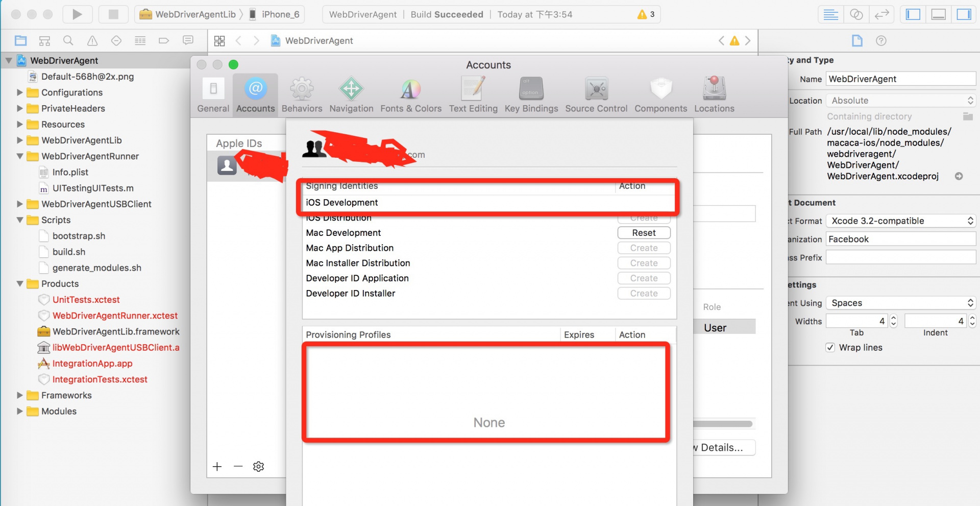Open the General preferences tab
Screen dimensions: 980x506
[213, 95]
